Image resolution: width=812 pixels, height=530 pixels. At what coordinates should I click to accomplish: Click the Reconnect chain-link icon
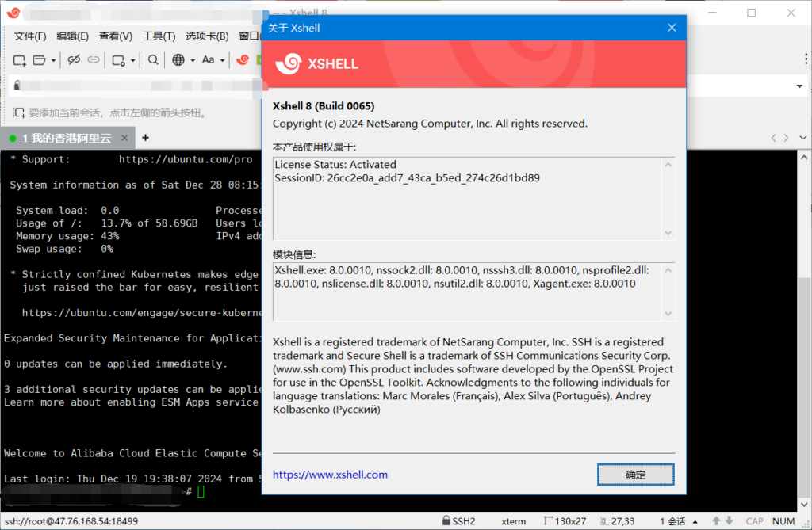click(94, 59)
